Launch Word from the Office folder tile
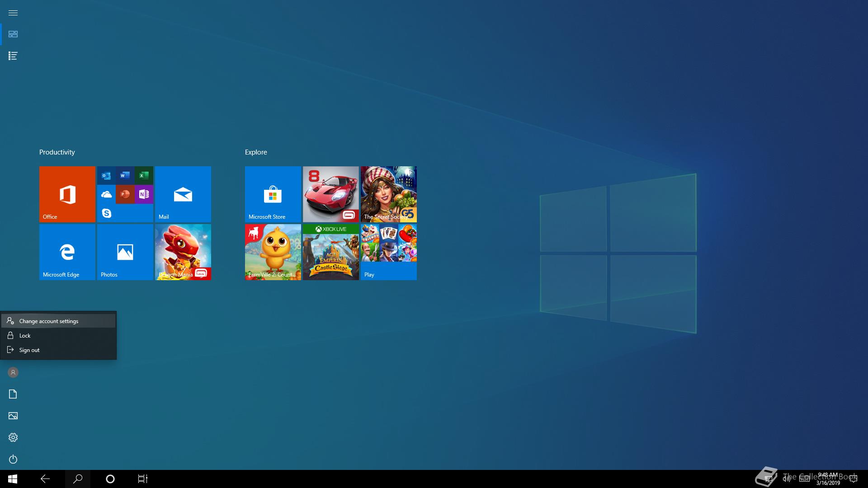The image size is (868, 488). 125,175
